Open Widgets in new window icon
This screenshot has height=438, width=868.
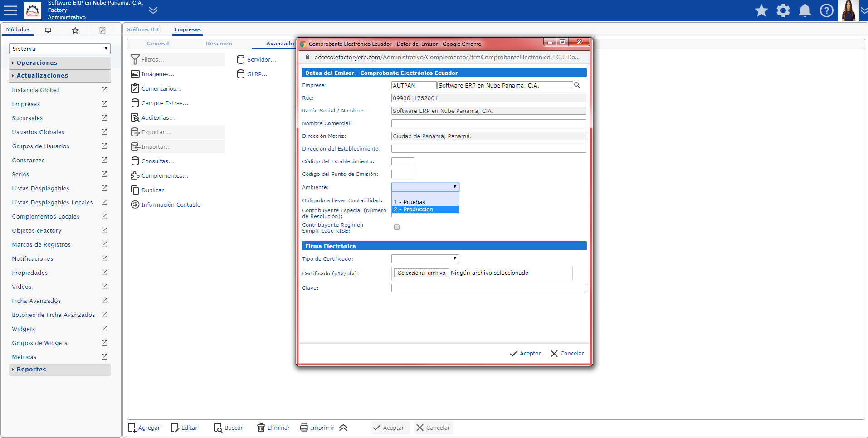(x=104, y=329)
